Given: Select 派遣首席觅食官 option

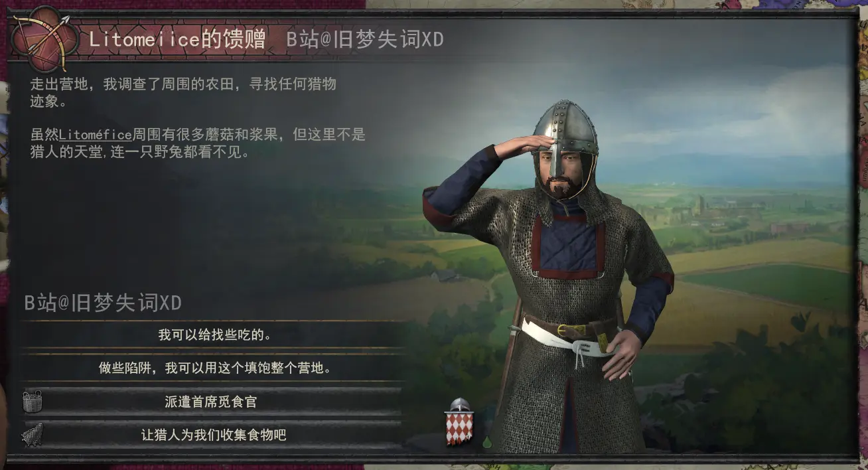Looking at the screenshot, I should click(x=211, y=402).
